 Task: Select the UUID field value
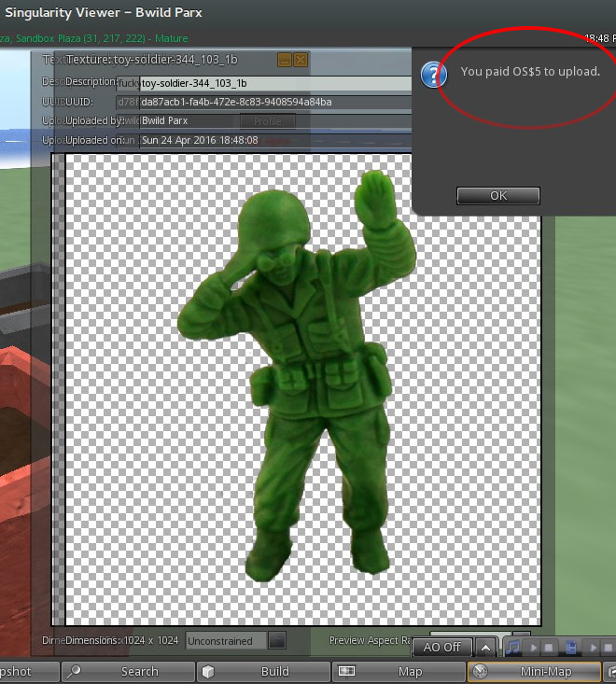point(275,102)
